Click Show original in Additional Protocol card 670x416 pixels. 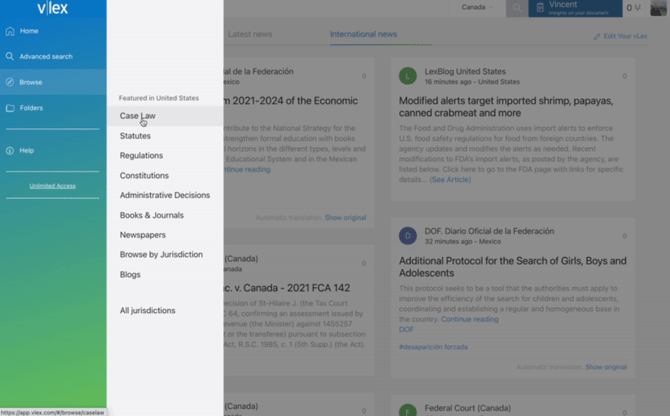coord(606,367)
